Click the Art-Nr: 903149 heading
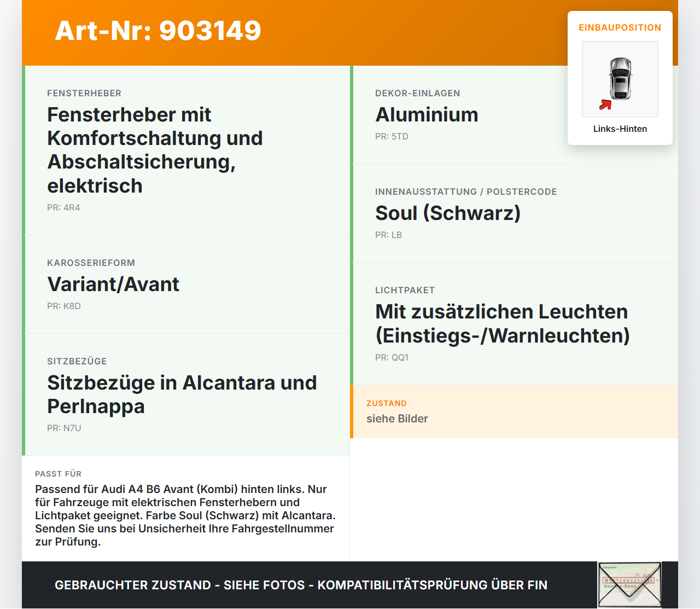The image size is (700, 609). pos(158,31)
